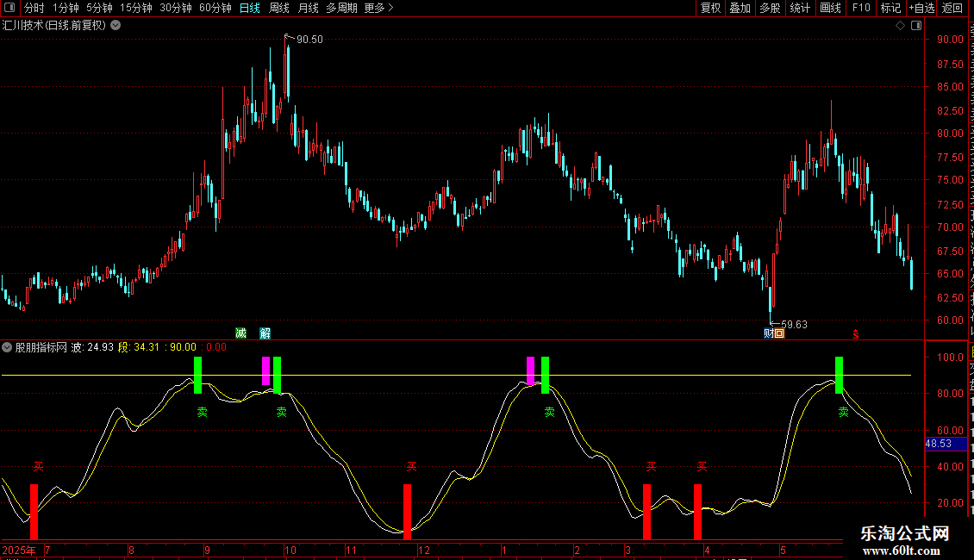Viewport: 974px width, 560px height.
Task: Click the 股朋指标网 indicator name
Action: (41, 347)
